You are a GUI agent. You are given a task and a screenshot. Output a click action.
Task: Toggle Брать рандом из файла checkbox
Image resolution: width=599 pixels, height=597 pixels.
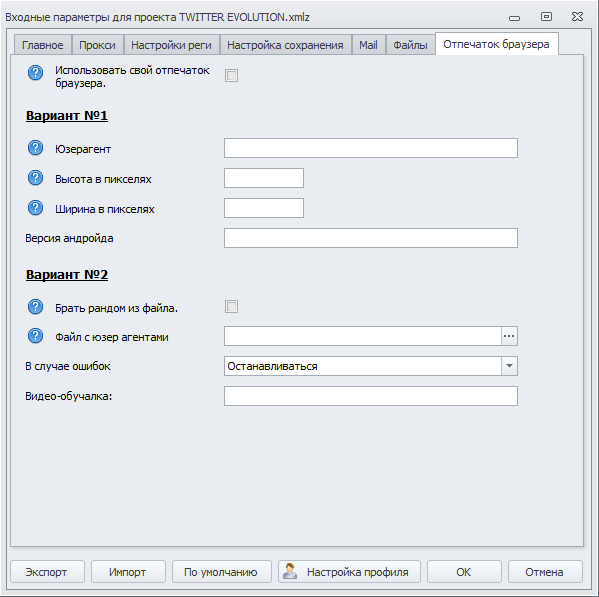point(231,306)
